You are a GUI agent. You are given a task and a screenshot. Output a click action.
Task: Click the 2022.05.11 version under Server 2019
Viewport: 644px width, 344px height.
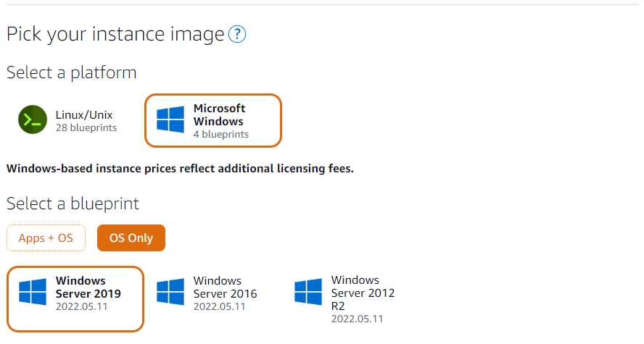pos(81,306)
